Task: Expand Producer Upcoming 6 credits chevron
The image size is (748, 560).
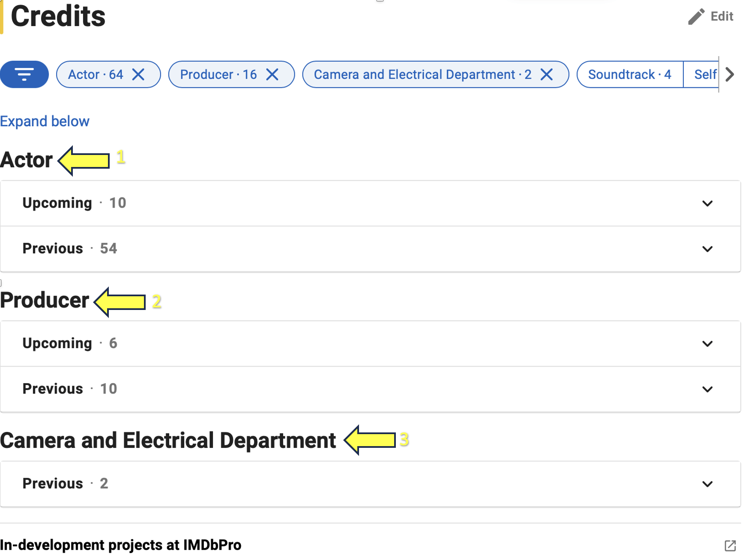Action: coord(707,344)
